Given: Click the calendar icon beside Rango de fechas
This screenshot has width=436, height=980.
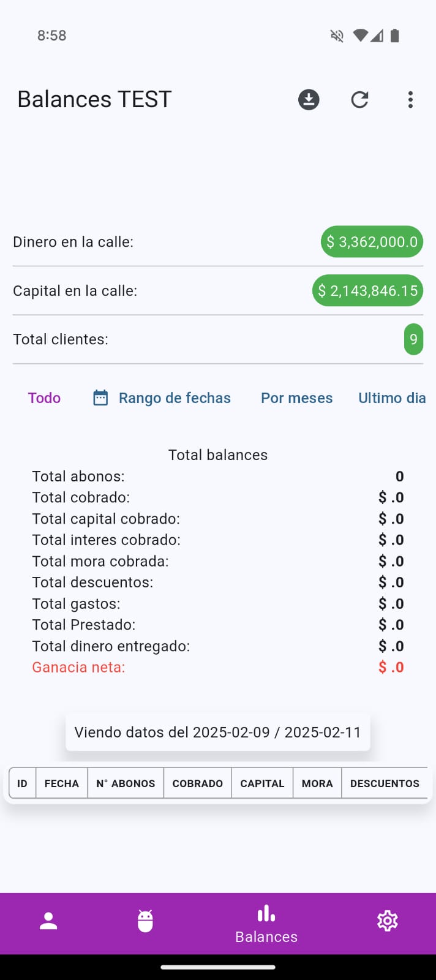Looking at the screenshot, I should 100,398.
